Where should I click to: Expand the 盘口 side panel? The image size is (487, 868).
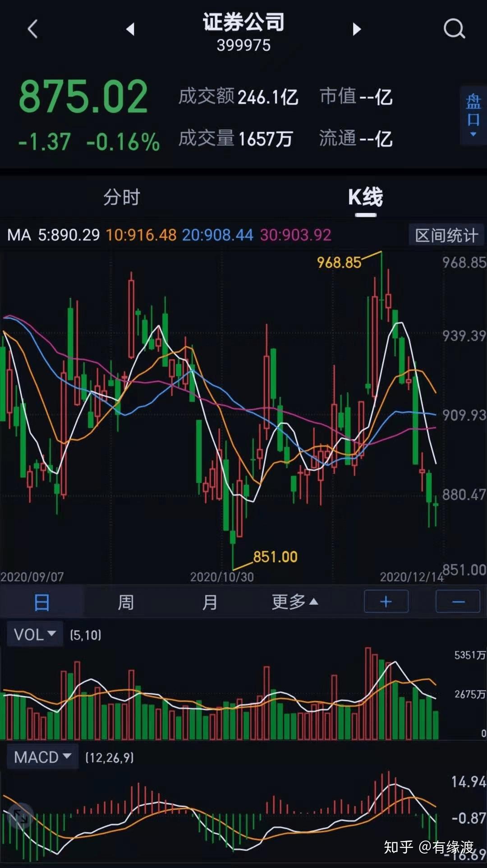[473, 116]
